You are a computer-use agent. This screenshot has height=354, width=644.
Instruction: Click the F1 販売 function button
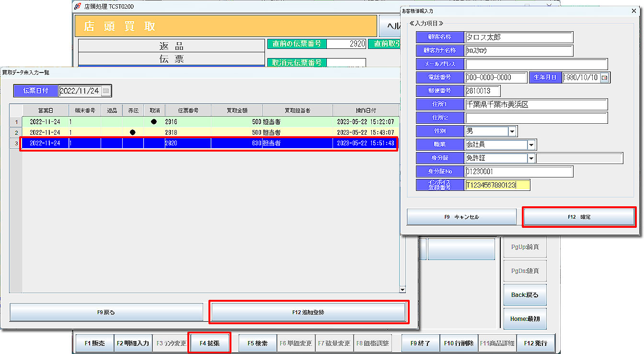tap(94, 343)
